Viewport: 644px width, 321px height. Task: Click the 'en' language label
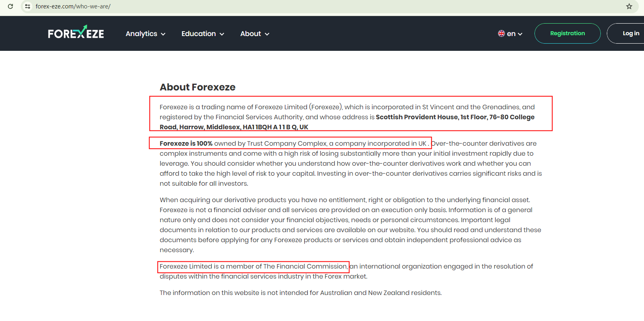[511, 34]
